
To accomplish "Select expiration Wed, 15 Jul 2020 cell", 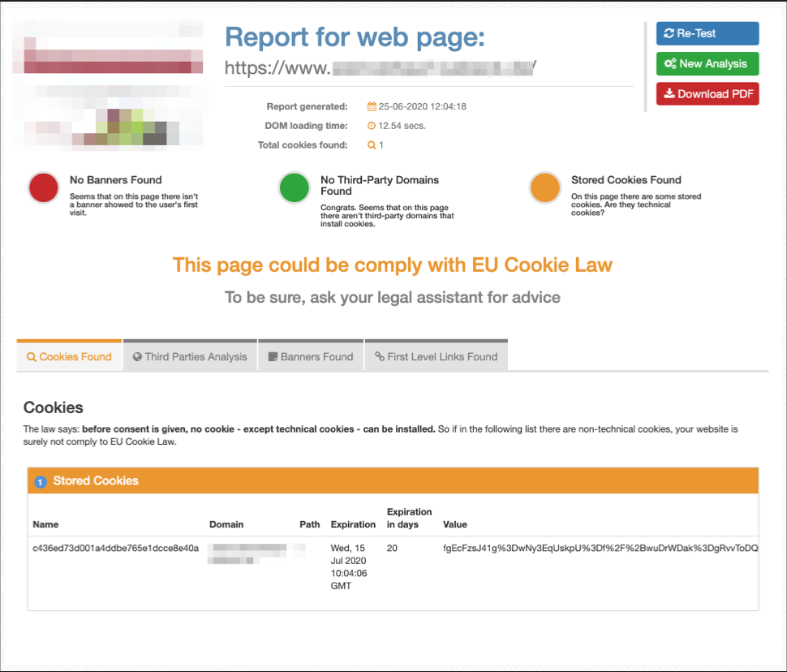I will (x=349, y=567).
